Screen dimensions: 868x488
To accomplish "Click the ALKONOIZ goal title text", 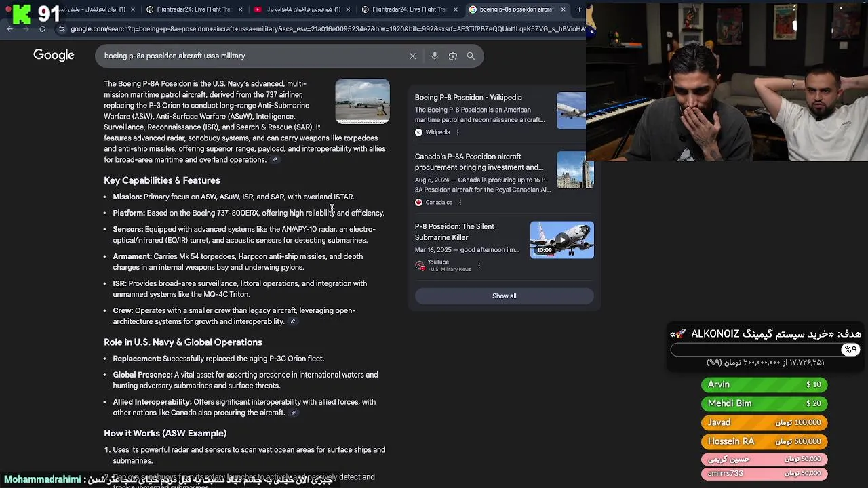I will 765,333.
